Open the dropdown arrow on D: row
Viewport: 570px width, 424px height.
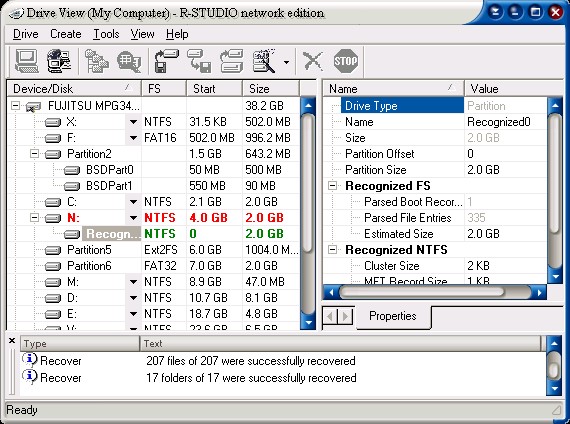pos(133,298)
